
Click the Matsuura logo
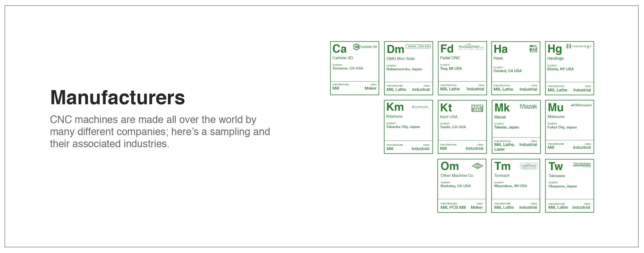tap(581, 105)
